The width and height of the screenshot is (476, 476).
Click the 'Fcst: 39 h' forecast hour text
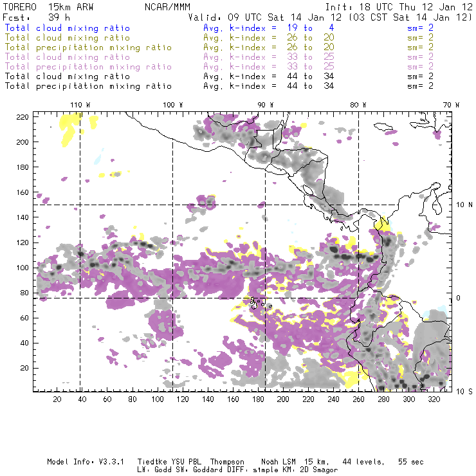click(x=37, y=17)
